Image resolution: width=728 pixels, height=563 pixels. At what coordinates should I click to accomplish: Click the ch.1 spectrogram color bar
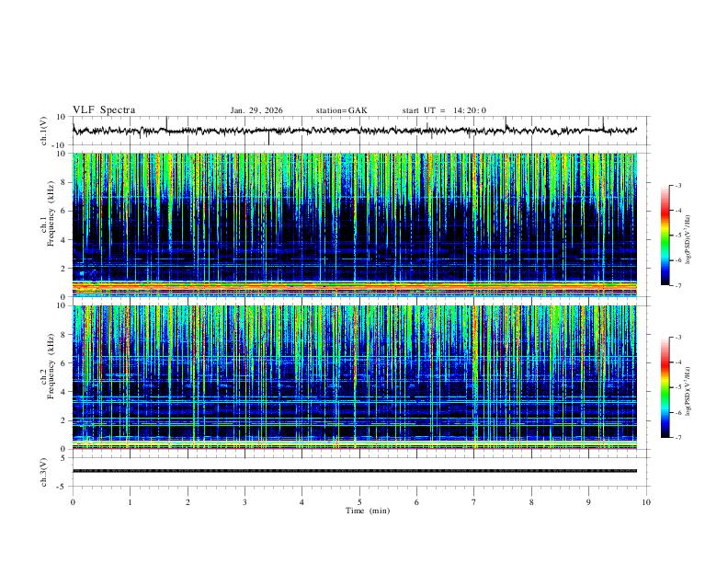665,236
